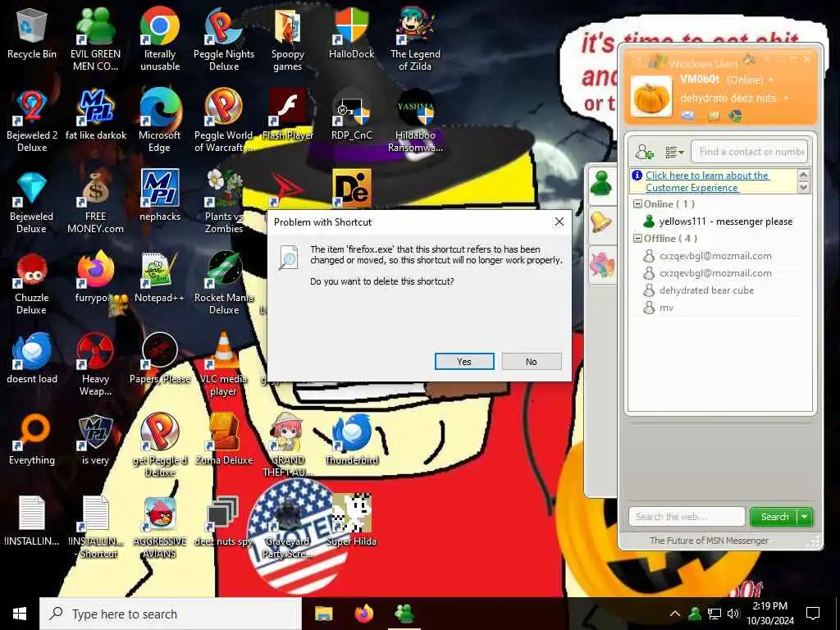Click the pumpkin display picture
This screenshot has height=630, width=840.
(x=651, y=97)
